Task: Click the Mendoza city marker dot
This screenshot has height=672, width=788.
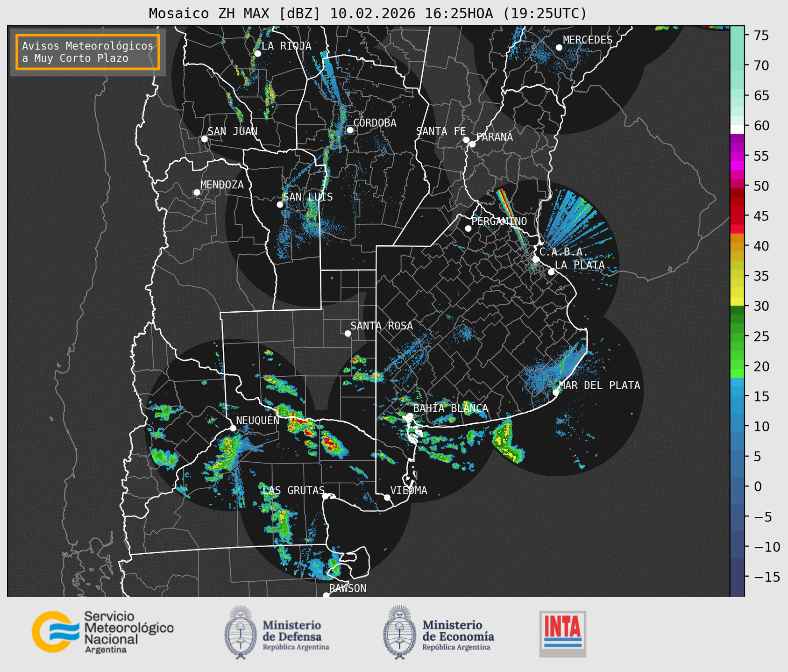Action: (x=197, y=193)
